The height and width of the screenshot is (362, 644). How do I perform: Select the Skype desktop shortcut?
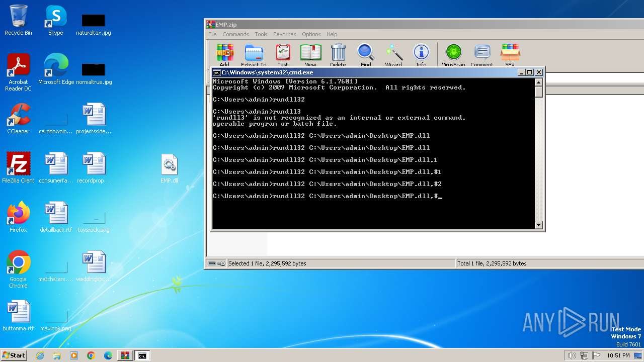(56, 20)
